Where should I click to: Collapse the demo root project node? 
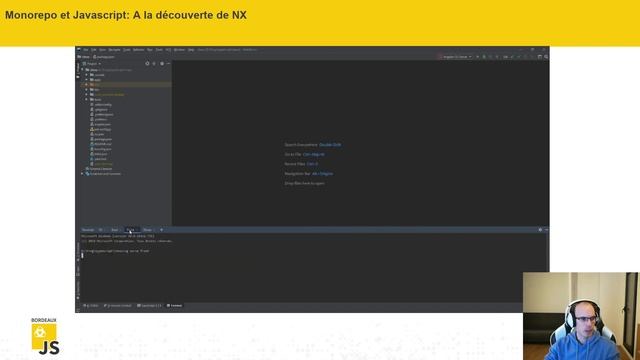point(83,70)
